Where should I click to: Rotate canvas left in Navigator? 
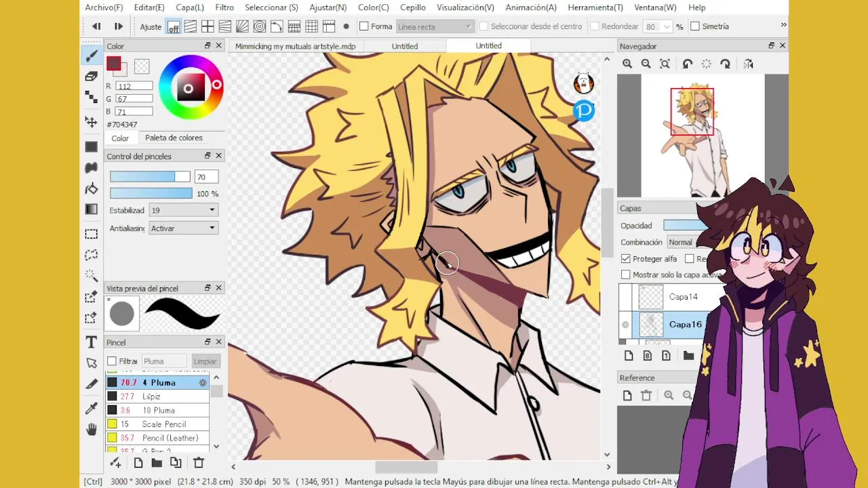point(687,64)
